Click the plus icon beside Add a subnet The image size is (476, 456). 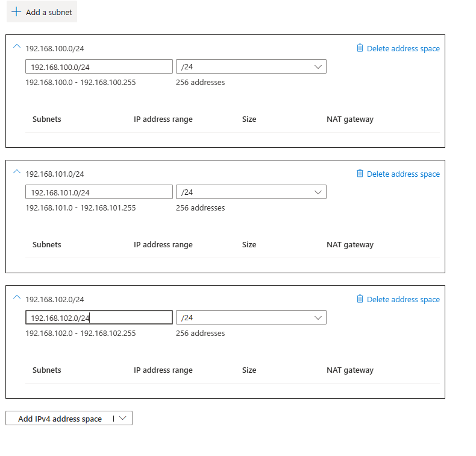click(16, 12)
